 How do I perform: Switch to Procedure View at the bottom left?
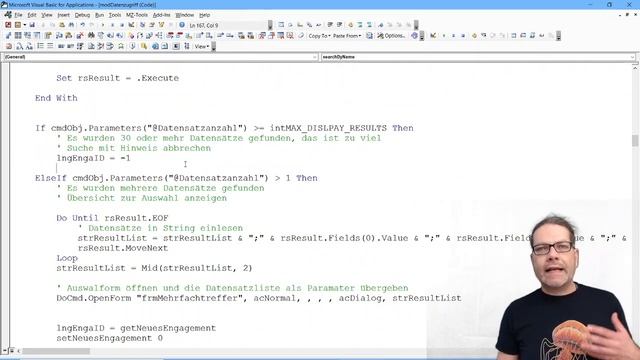5,351
